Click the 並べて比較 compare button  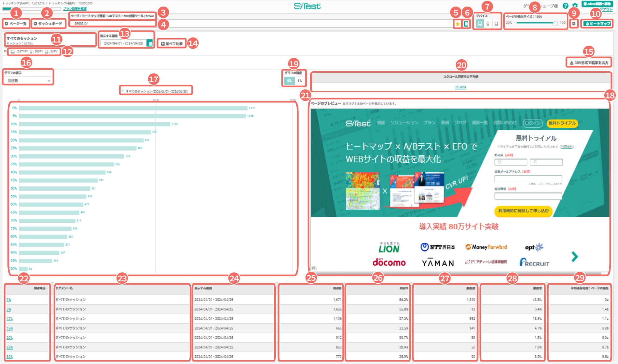point(172,43)
